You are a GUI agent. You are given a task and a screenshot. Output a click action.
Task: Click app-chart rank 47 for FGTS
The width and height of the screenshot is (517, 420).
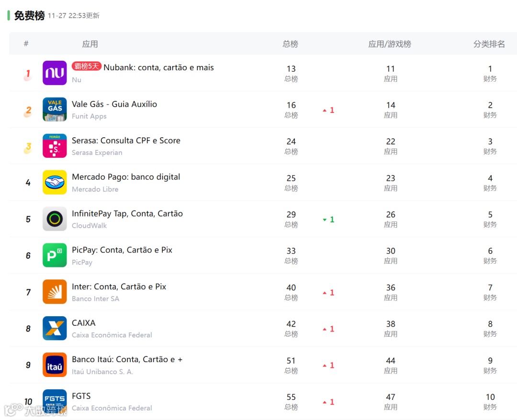coord(391,397)
